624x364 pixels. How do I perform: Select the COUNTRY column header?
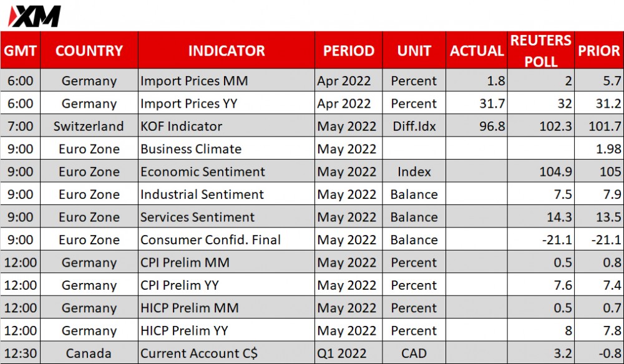(x=89, y=50)
